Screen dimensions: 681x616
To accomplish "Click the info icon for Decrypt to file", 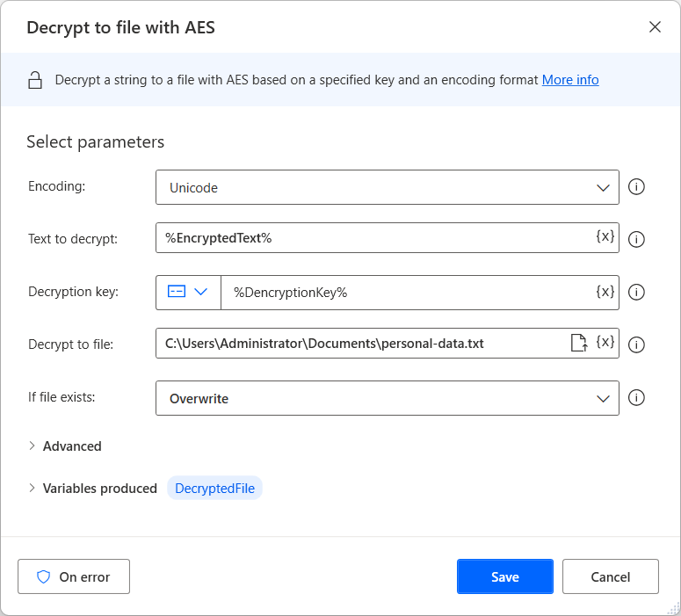I will pos(637,344).
